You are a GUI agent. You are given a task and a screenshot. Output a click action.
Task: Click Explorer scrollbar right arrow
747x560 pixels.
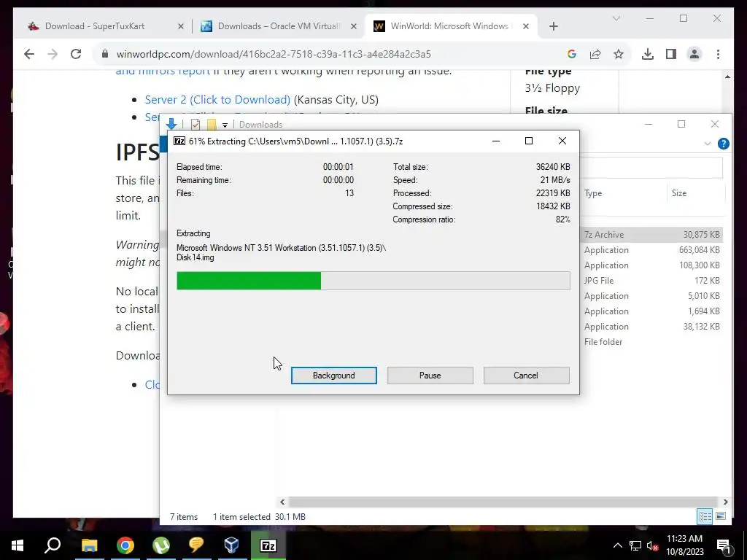click(725, 502)
